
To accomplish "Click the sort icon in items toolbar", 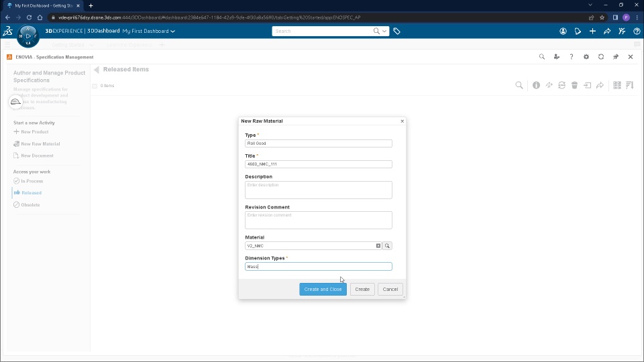I will [x=630, y=85].
